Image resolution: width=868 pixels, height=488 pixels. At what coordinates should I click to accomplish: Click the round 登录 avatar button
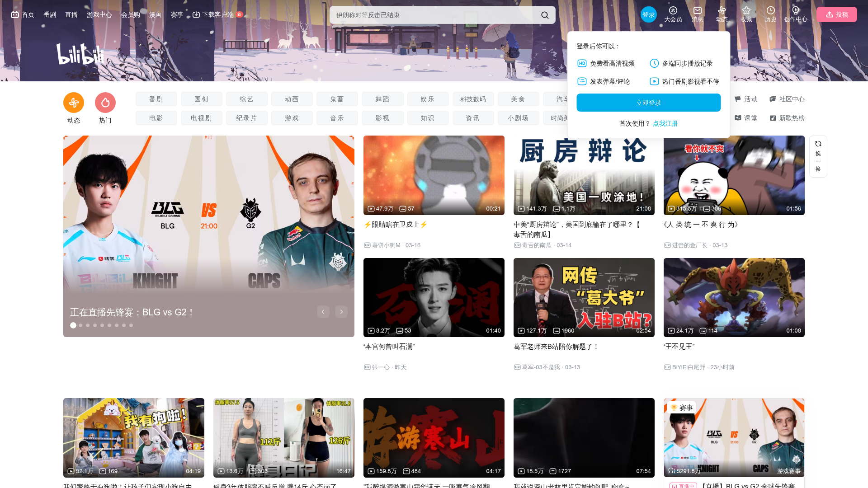649,14
